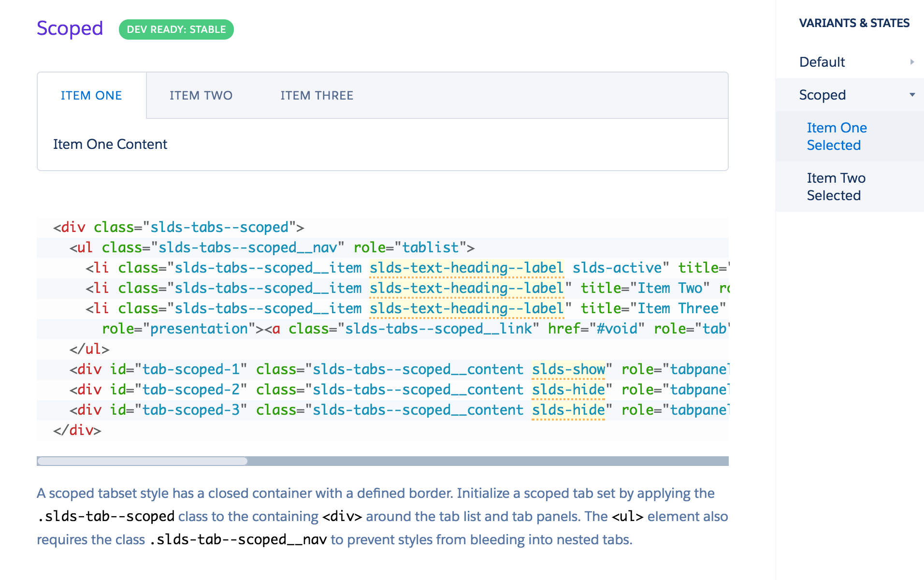Click the highlighted slds-show class token
This screenshot has height=580, width=924.
568,369
